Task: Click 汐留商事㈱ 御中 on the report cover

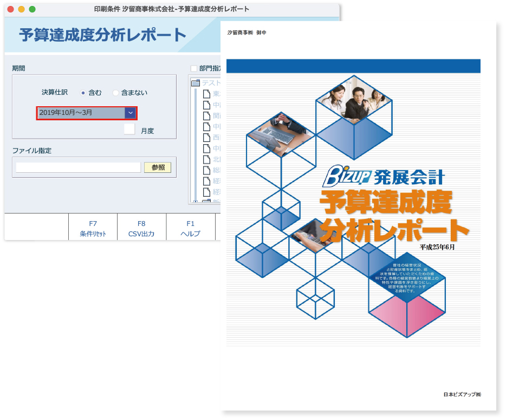Action: [247, 33]
